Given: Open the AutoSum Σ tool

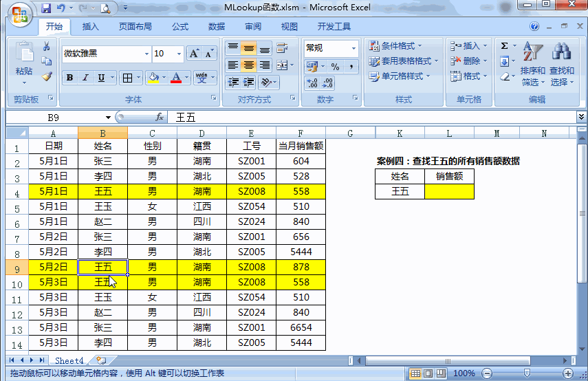Looking at the screenshot, I should click(505, 46).
